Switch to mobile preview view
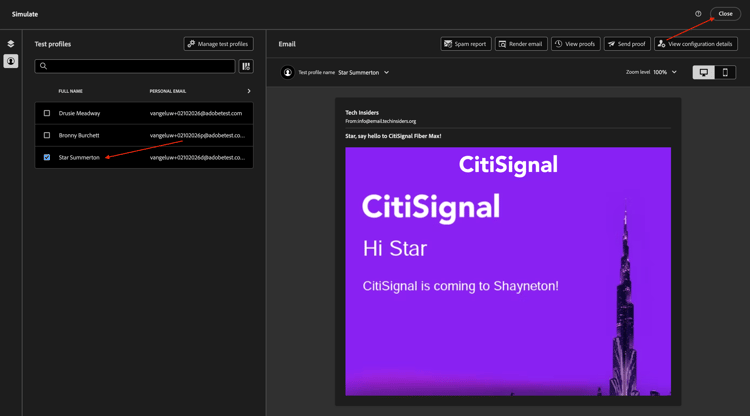The height and width of the screenshot is (416, 750). 726,72
